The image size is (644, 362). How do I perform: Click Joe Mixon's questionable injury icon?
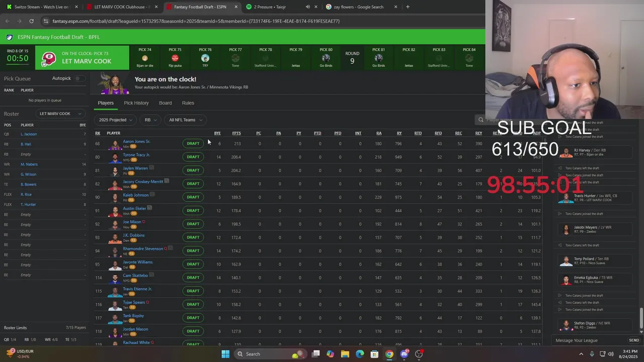144,222
